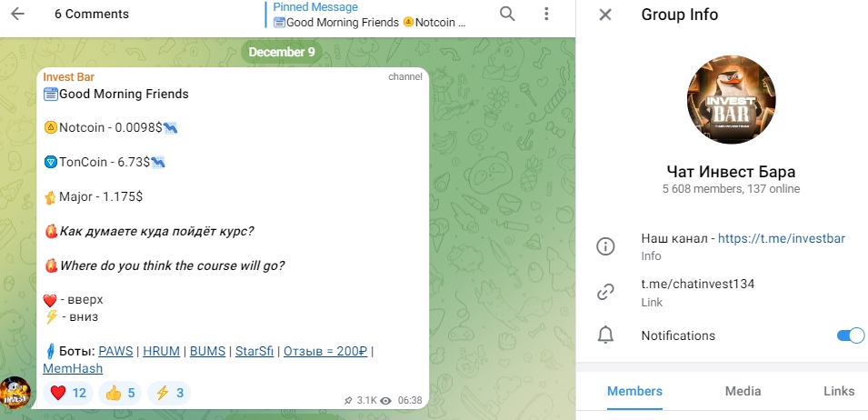Open the MemHash bot link
Screen dimensions: 868x420
point(73,368)
